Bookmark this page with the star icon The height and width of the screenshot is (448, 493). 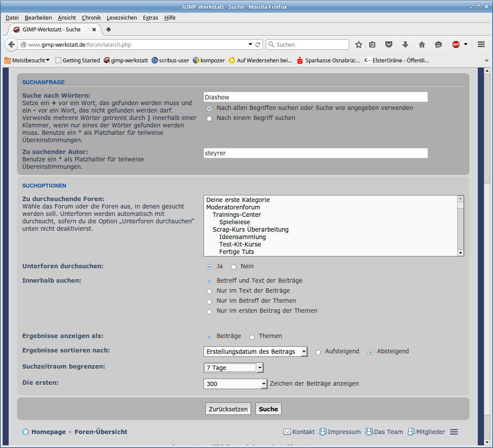(358, 44)
